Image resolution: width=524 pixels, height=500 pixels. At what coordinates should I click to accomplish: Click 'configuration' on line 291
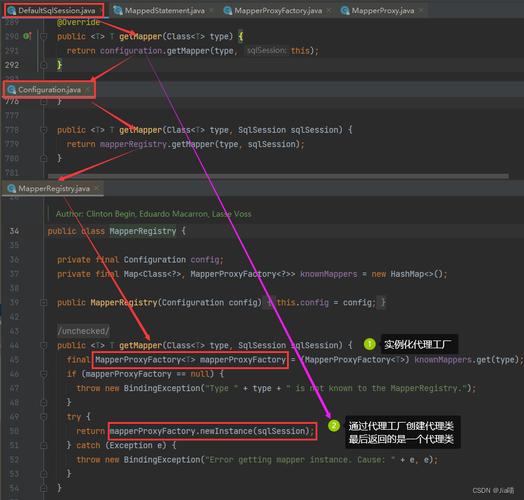coord(131,51)
